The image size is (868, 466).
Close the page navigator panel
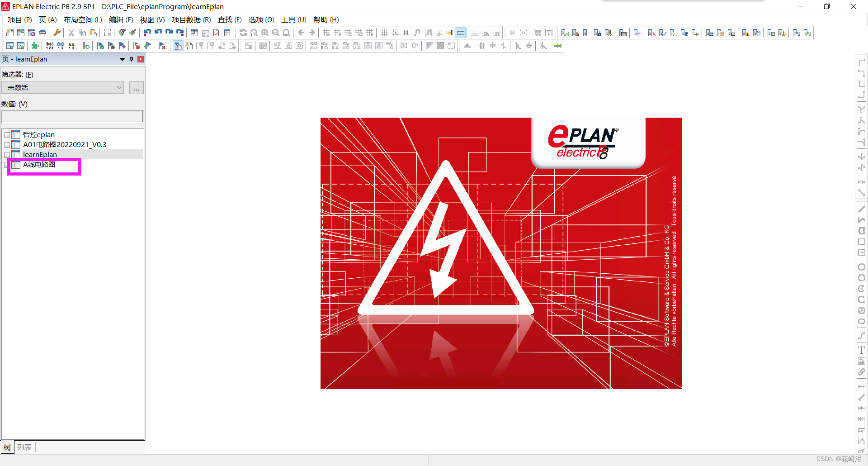coord(141,59)
